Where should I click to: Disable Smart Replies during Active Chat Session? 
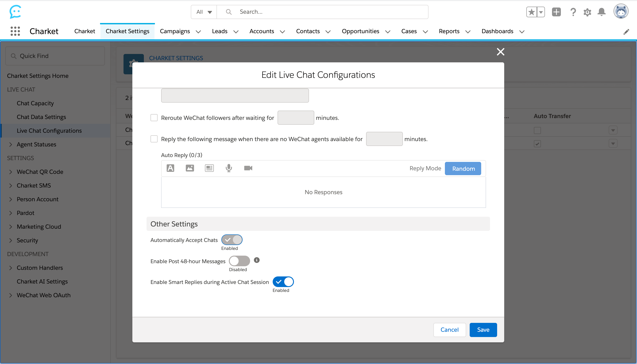(x=283, y=282)
